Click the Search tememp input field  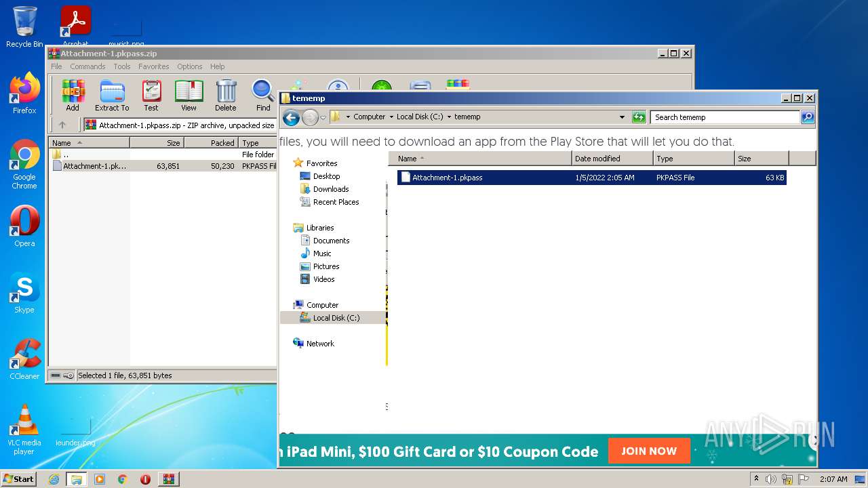coord(725,117)
